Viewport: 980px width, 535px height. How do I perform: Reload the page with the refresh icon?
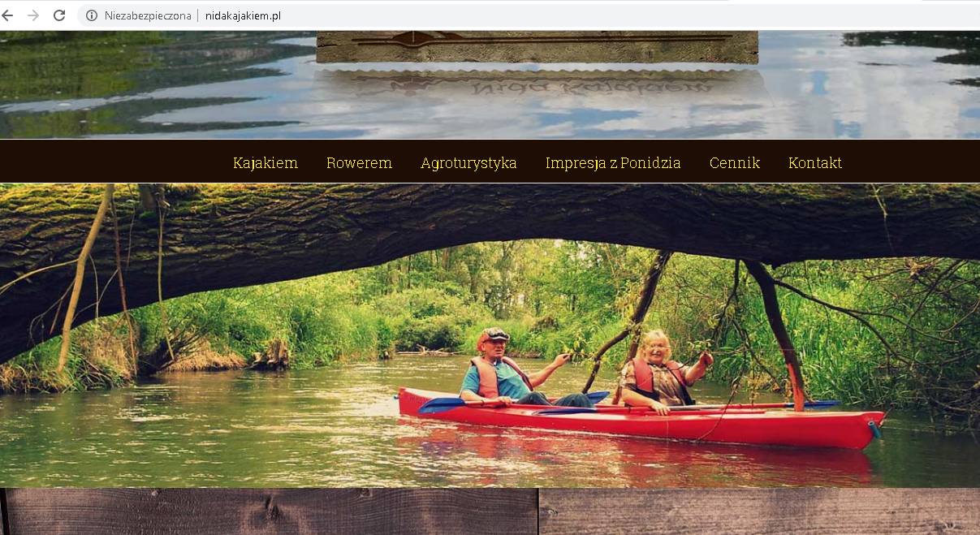(x=59, y=15)
